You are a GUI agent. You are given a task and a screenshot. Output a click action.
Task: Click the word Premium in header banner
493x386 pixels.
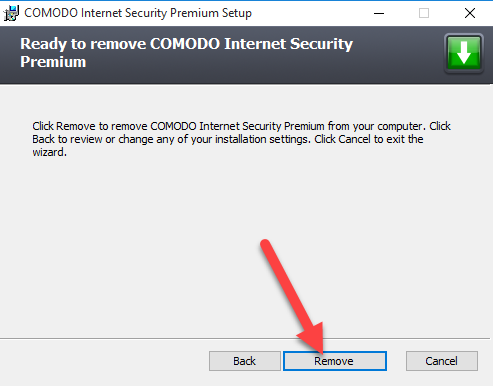pos(53,62)
